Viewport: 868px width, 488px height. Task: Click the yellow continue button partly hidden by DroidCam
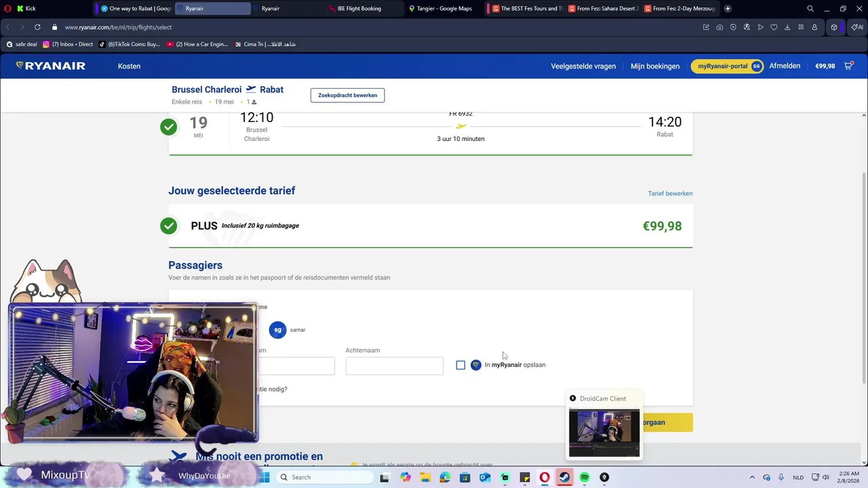point(667,422)
